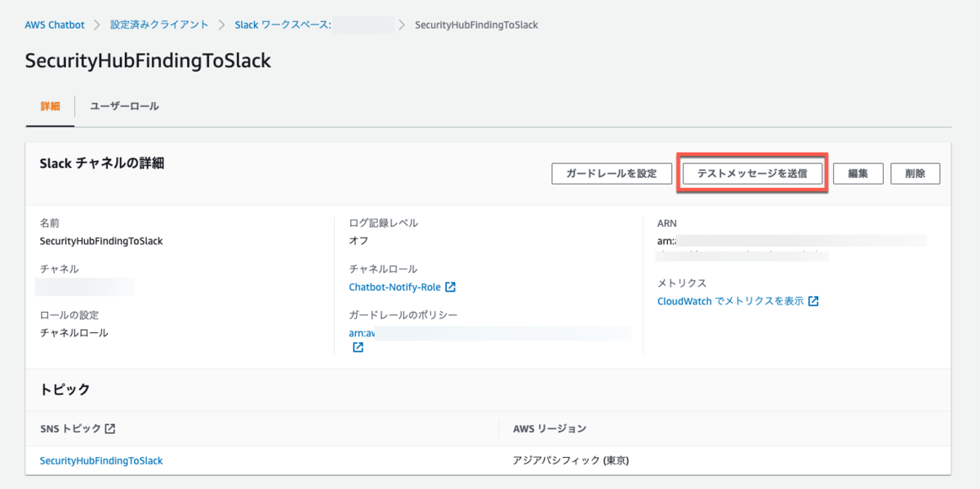Click page heading SecurityHubFindingToSlack
Viewport: 980px width, 489px height.
[148, 61]
